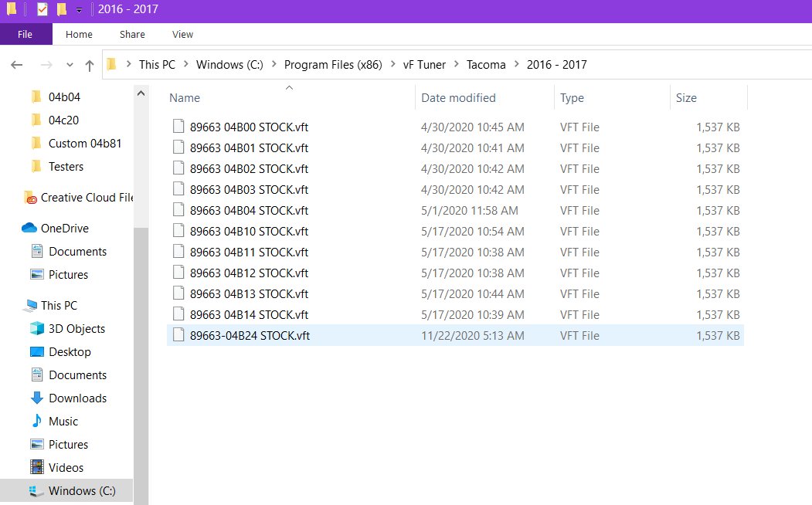
Task: Open the File menu tab
Action: [25, 34]
